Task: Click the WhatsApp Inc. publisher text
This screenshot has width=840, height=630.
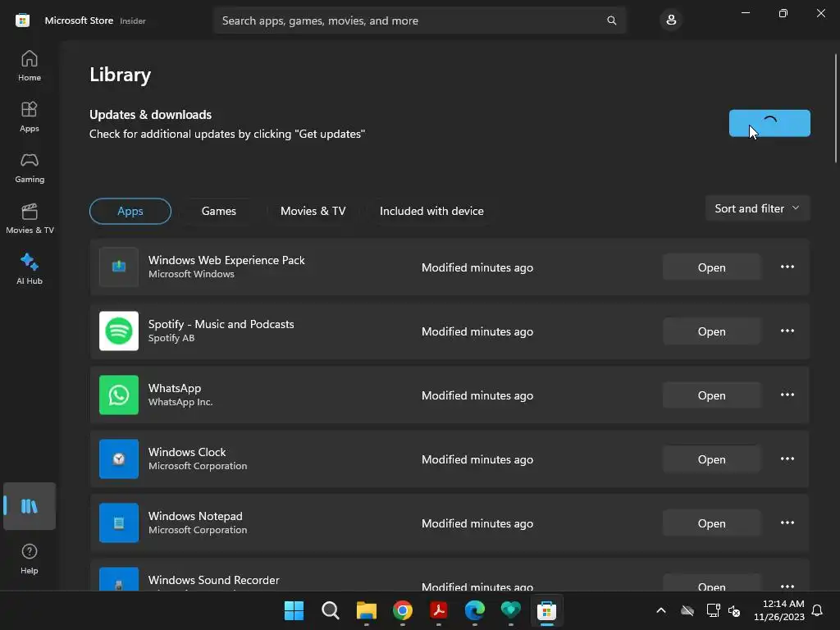Action: point(180,402)
